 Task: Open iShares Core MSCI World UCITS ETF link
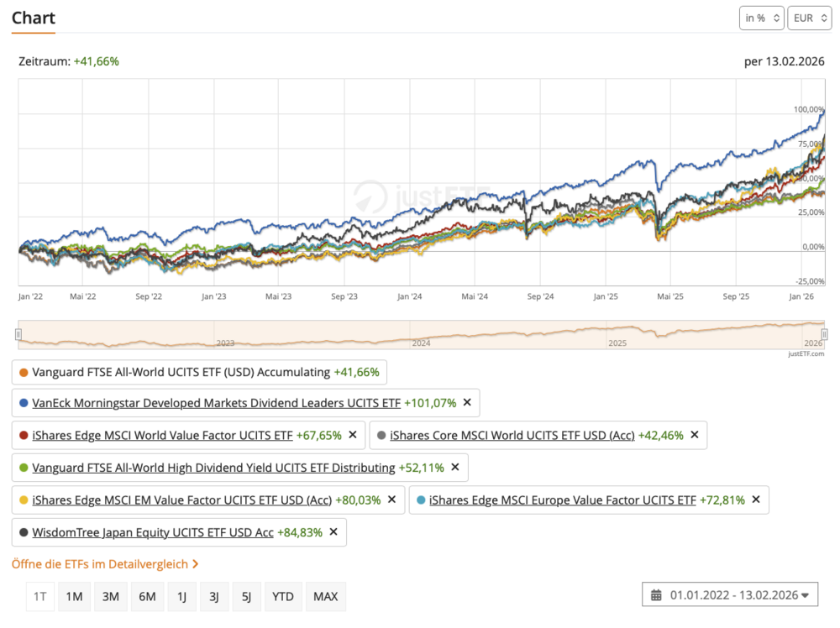tap(512, 435)
